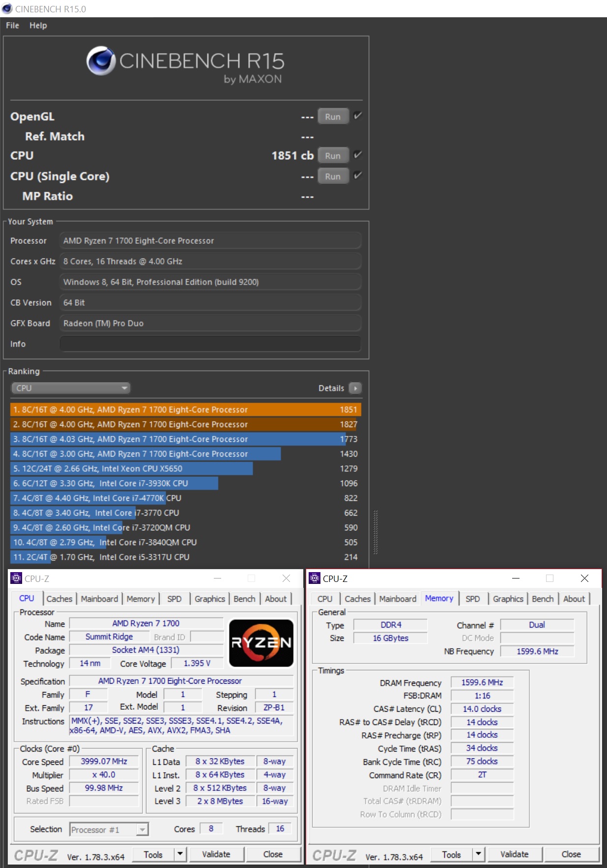607x868 pixels.
Task: Select Intel Core i7-4770K ranking row
Action: pyautogui.click(x=186, y=498)
